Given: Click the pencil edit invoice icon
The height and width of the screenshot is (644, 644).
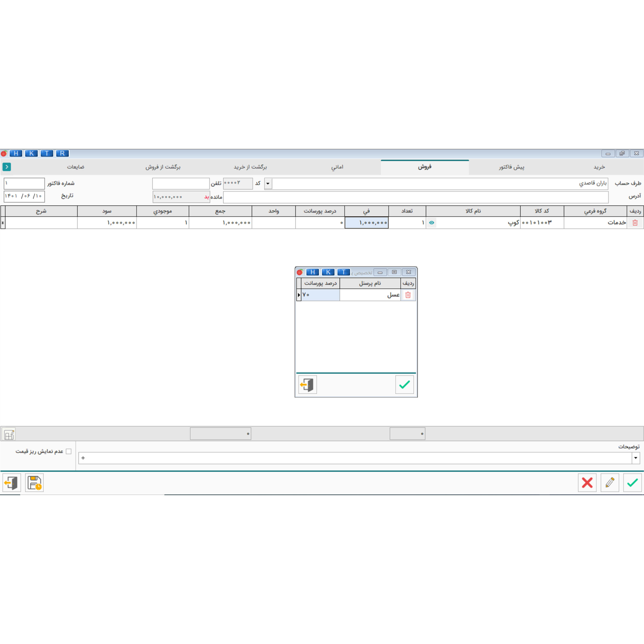Looking at the screenshot, I should (610, 483).
